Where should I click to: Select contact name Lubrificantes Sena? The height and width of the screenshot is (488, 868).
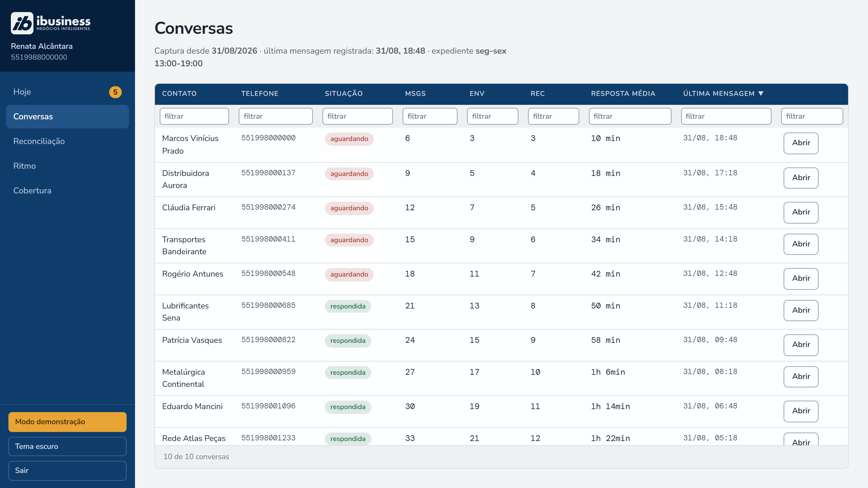[x=185, y=312]
